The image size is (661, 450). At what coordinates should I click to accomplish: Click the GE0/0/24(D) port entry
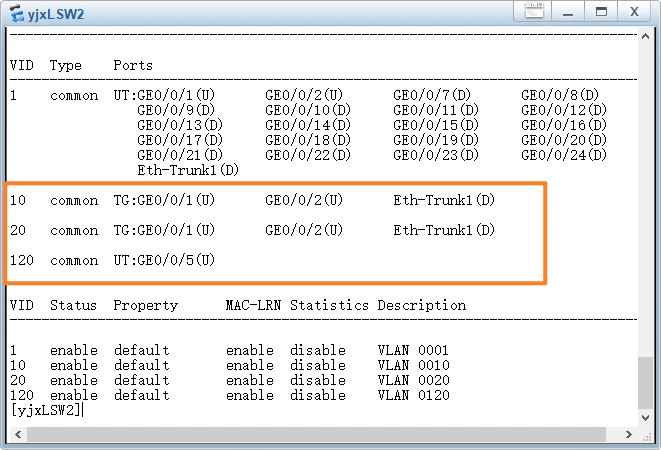[x=563, y=155]
